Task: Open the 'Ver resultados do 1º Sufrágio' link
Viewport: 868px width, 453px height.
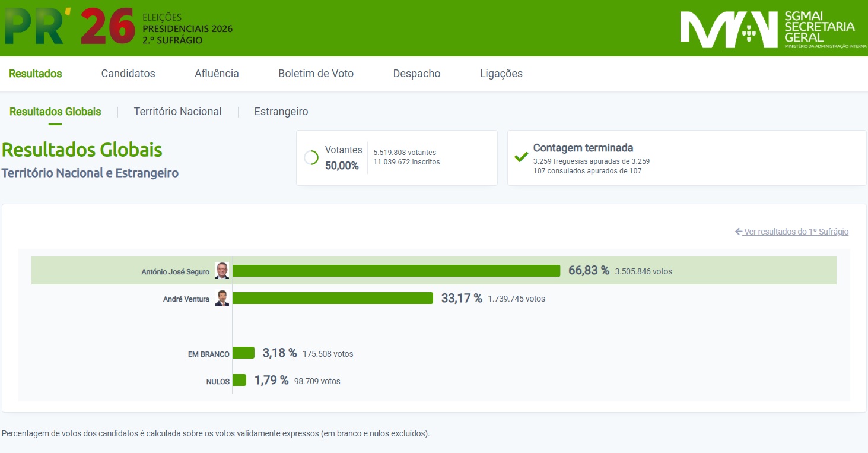Action: [x=792, y=232]
